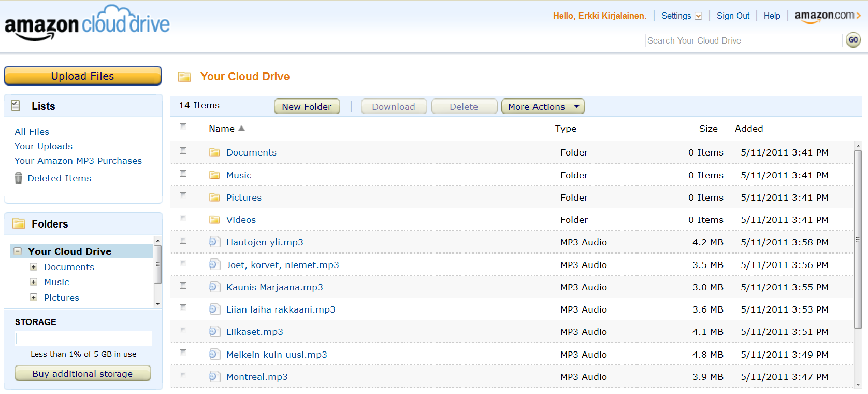
Task: Click the Your Cloud Drive folder icon in header
Action: click(184, 77)
